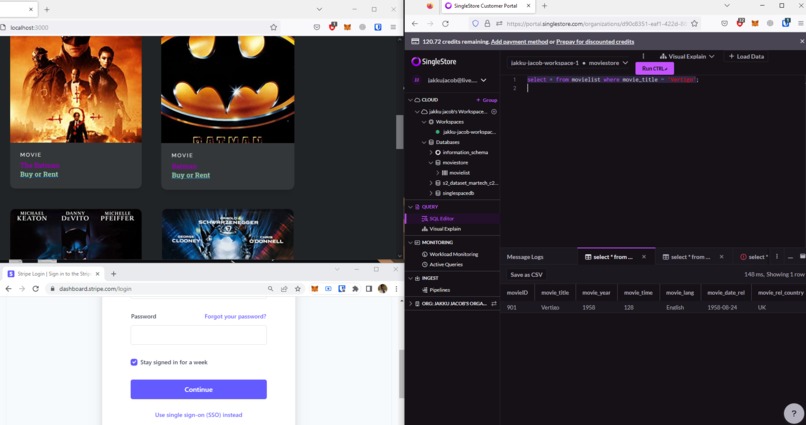The height and width of the screenshot is (425, 806).
Task: Open the jakkujacob@live account dropdown
Action: click(456, 80)
